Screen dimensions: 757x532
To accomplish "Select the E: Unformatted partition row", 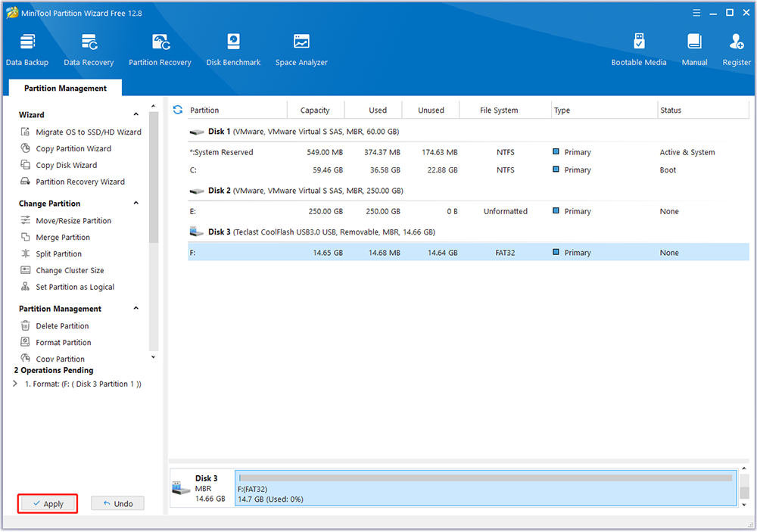I will pyautogui.click(x=469, y=211).
